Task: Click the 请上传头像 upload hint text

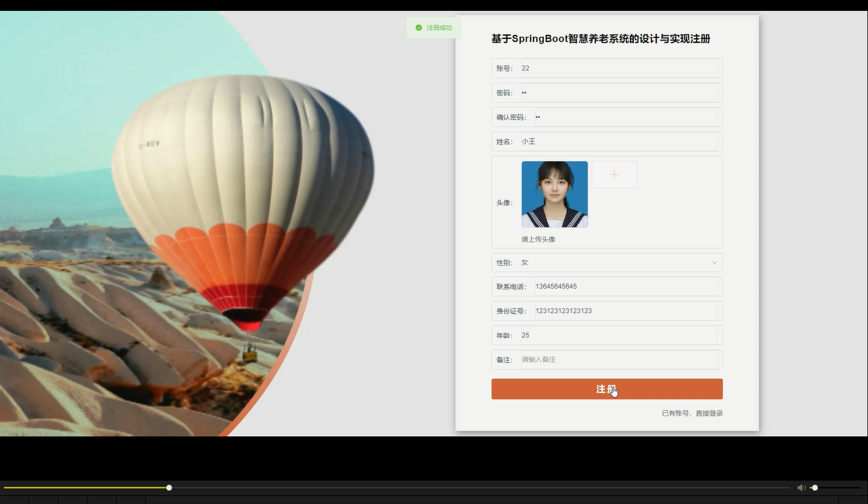Action: click(x=537, y=239)
